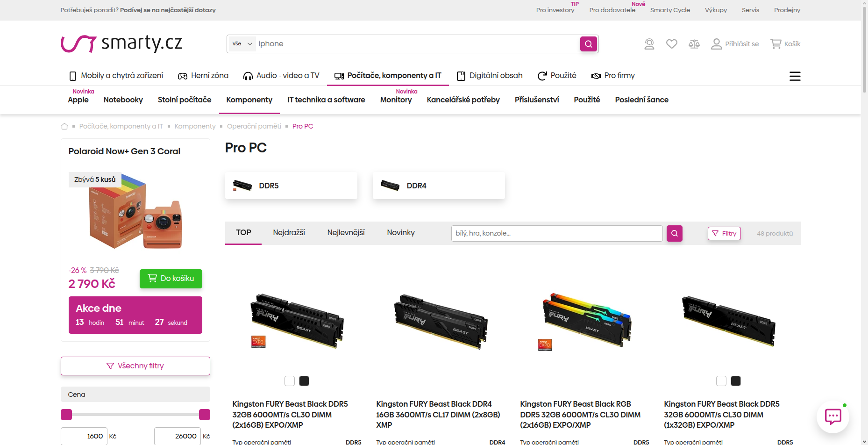The height and width of the screenshot is (445, 868).
Task: Open Kancelářské potřeby submenu
Action: click(x=463, y=100)
